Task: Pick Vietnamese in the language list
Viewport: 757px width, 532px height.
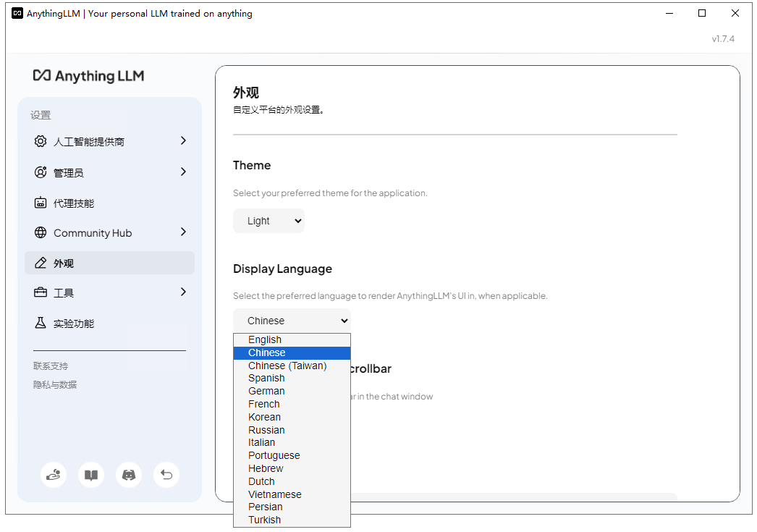Action: click(x=292, y=495)
